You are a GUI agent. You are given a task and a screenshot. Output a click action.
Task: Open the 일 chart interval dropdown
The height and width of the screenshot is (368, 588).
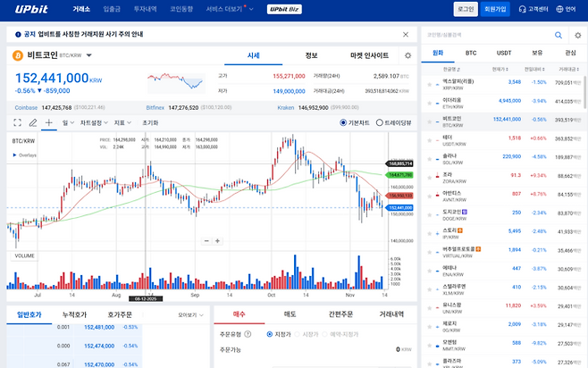(x=68, y=122)
